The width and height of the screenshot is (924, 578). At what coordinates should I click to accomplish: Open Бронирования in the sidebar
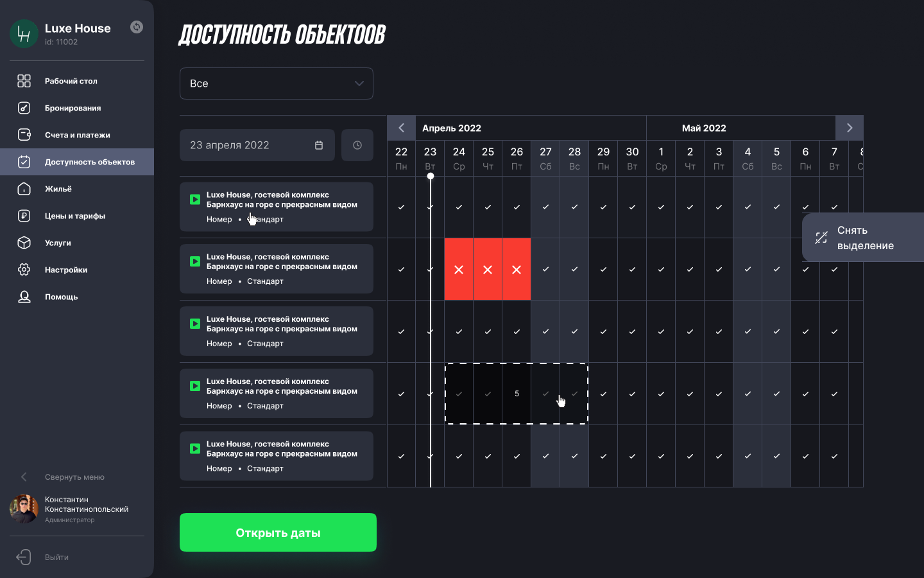(x=73, y=108)
